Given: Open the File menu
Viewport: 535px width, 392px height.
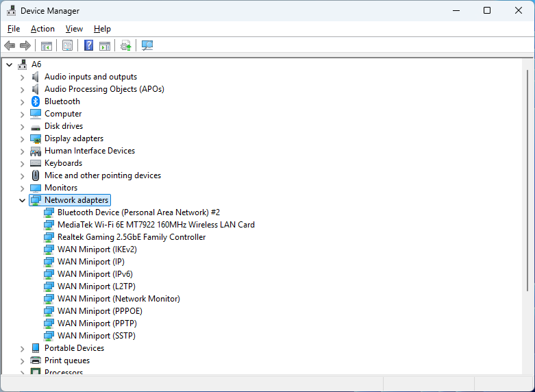Looking at the screenshot, I should [14, 29].
